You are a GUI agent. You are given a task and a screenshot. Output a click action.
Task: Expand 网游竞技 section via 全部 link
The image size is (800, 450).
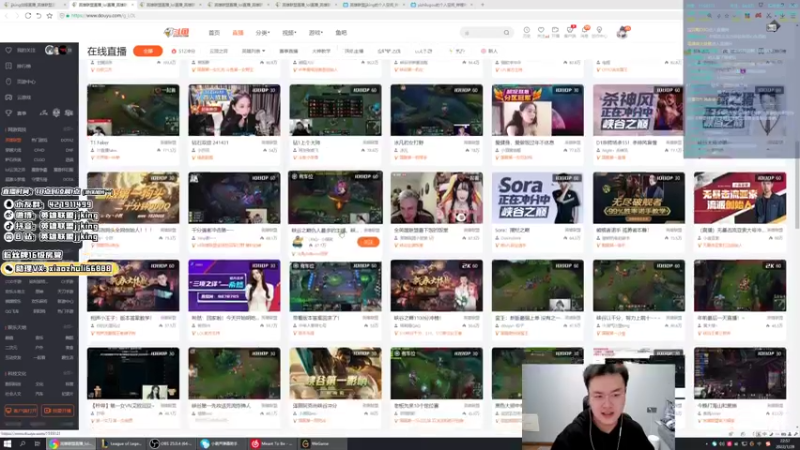[68, 129]
